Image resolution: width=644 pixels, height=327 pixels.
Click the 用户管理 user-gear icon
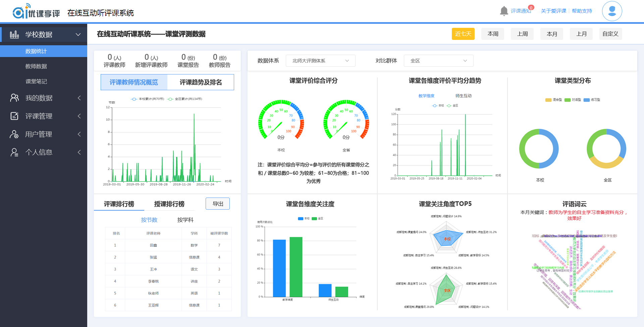pyautogui.click(x=14, y=134)
